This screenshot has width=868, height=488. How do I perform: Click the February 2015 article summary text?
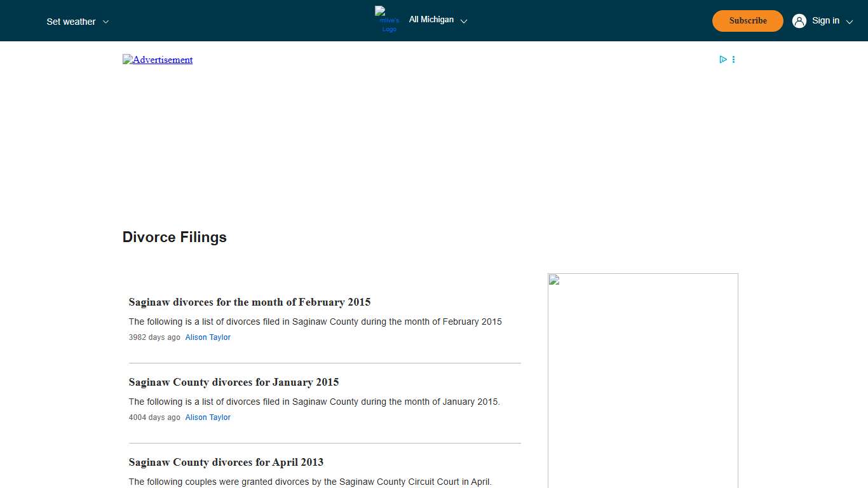(x=315, y=322)
